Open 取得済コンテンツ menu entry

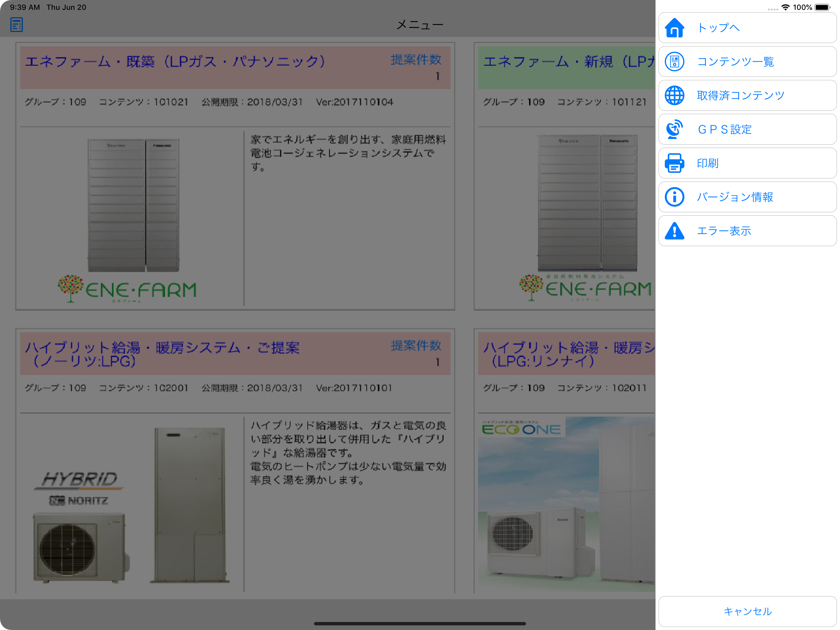[x=747, y=95]
